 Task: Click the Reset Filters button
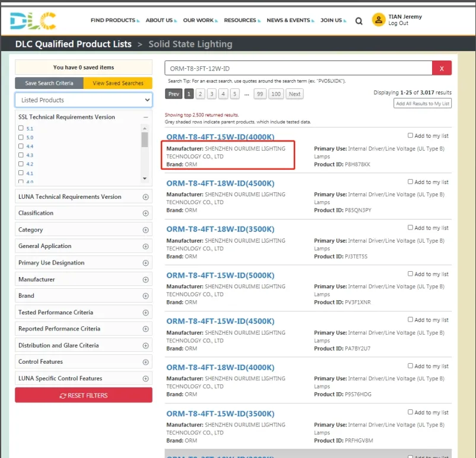[84, 396]
